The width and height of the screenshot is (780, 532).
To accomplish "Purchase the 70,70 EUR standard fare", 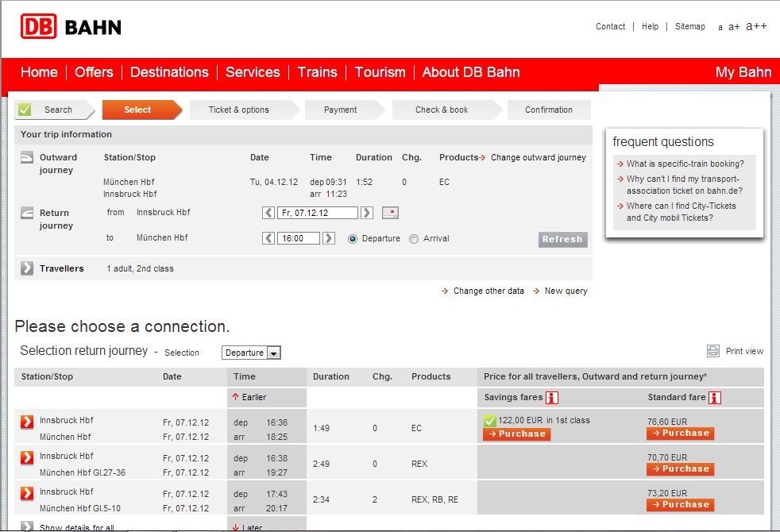I will click(681, 469).
